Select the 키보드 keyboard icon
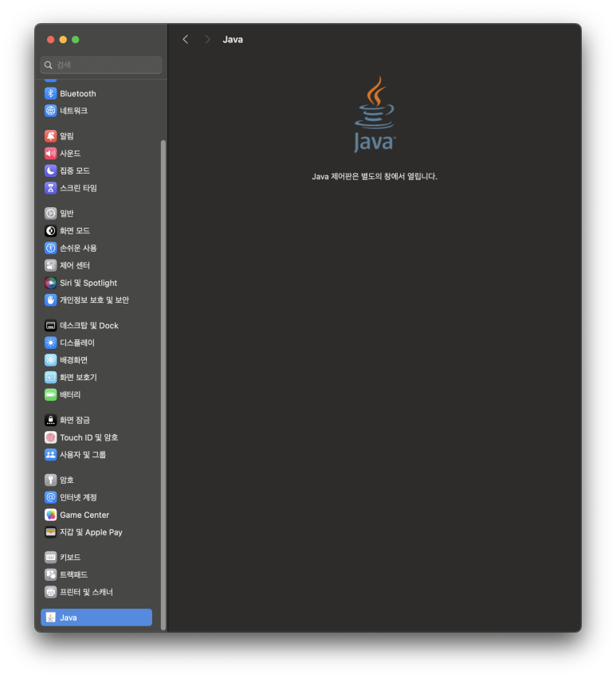The image size is (616, 678). pos(51,557)
